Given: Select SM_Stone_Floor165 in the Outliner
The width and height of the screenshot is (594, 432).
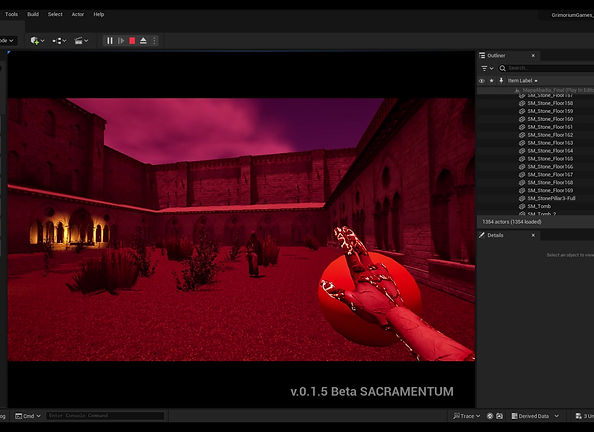Looking at the screenshot, I should tap(536, 159).
